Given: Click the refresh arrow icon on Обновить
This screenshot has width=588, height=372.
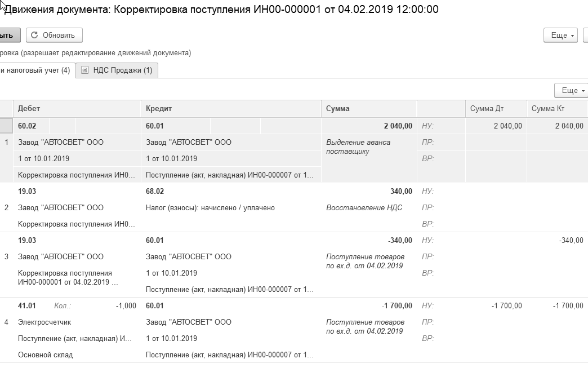Looking at the screenshot, I should click(35, 35).
